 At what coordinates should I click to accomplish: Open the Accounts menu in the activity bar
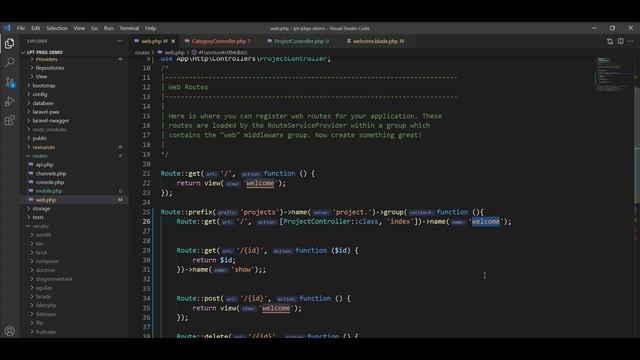tap(9, 331)
